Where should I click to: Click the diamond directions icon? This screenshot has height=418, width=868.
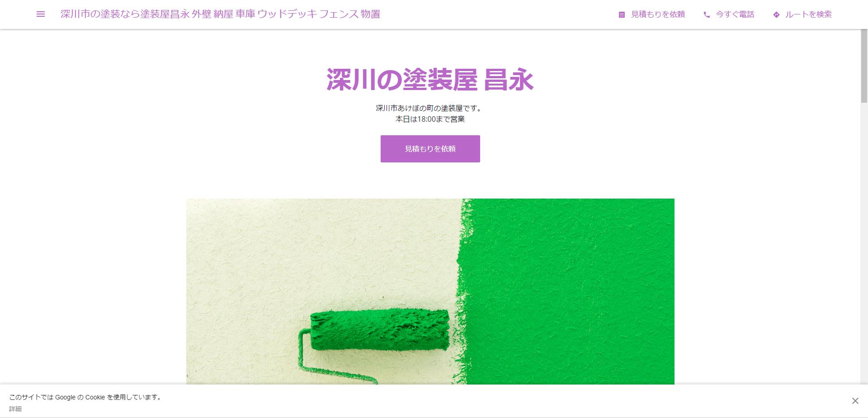tap(776, 14)
